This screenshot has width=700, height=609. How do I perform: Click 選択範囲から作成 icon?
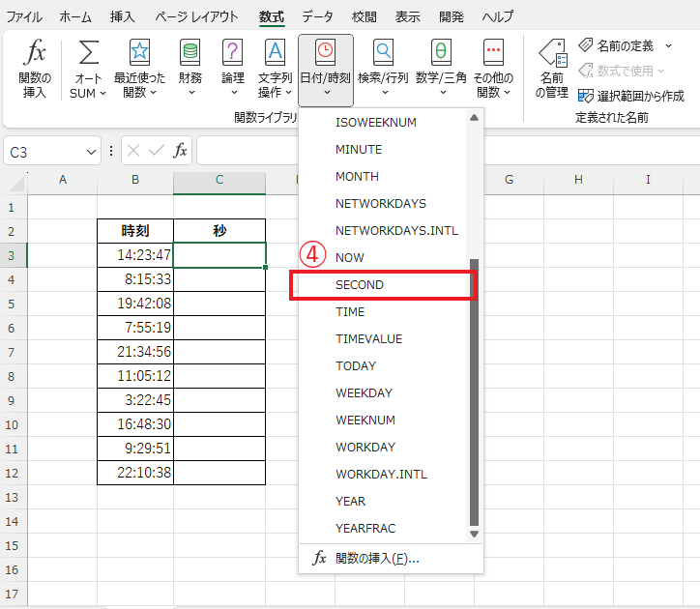[x=585, y=96]
